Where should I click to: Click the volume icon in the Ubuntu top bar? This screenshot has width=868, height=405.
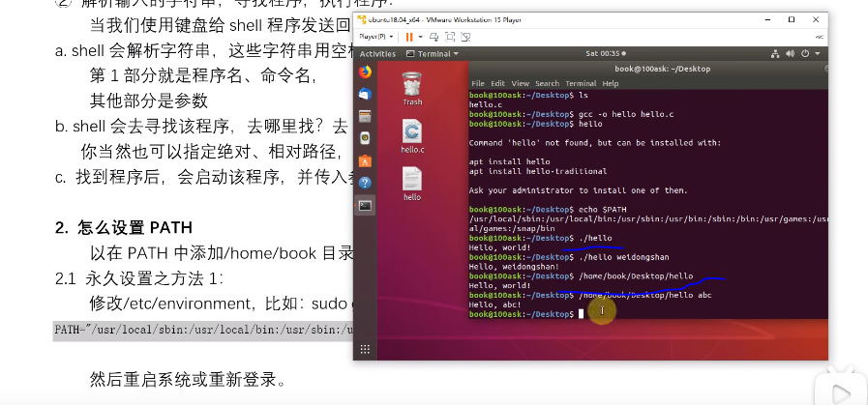pos(790,54)
